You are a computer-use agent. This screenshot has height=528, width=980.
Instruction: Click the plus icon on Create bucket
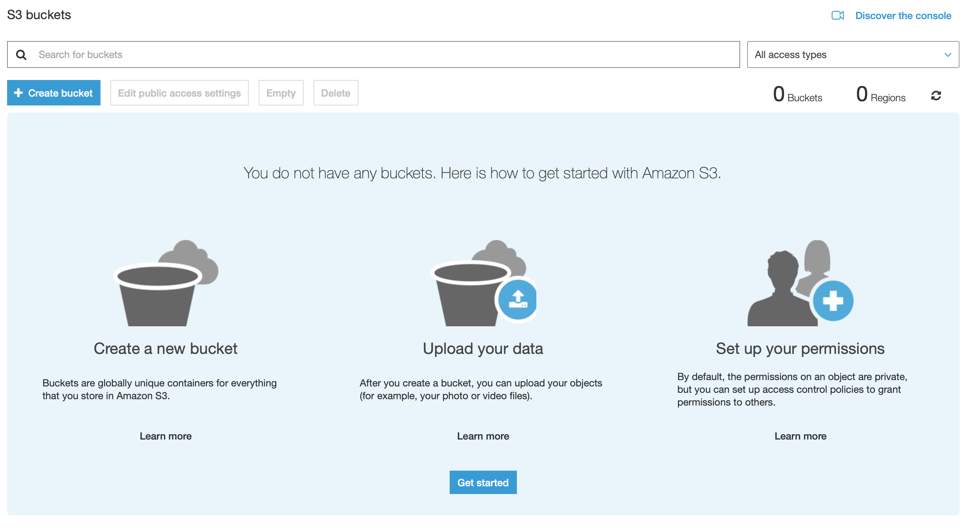[18, 93]
